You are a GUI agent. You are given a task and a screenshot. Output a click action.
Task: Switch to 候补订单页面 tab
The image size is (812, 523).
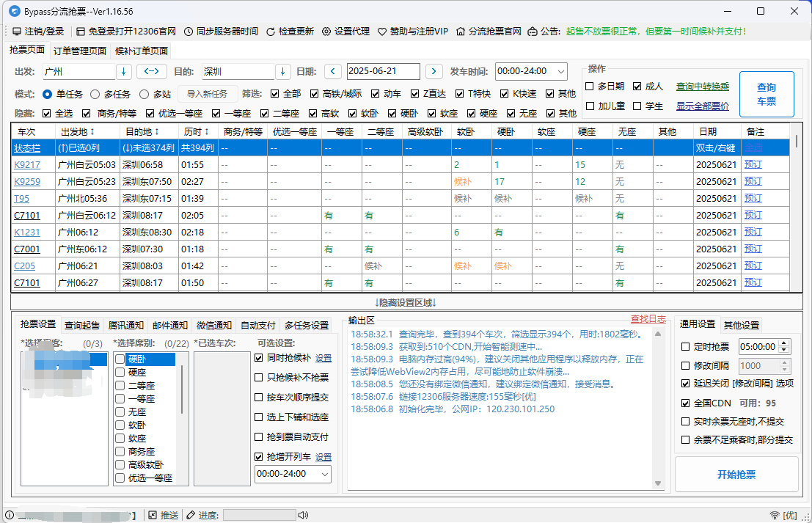(x=142, y=51)
